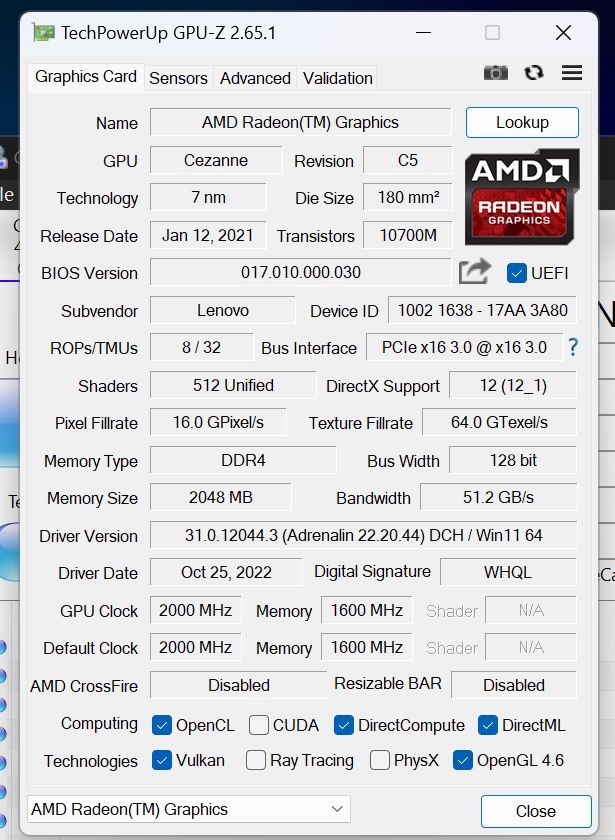Click the BIOS export share icon
Image resolution: width=615 pixels, height=840 pixels.
click(x=475, y=272)
